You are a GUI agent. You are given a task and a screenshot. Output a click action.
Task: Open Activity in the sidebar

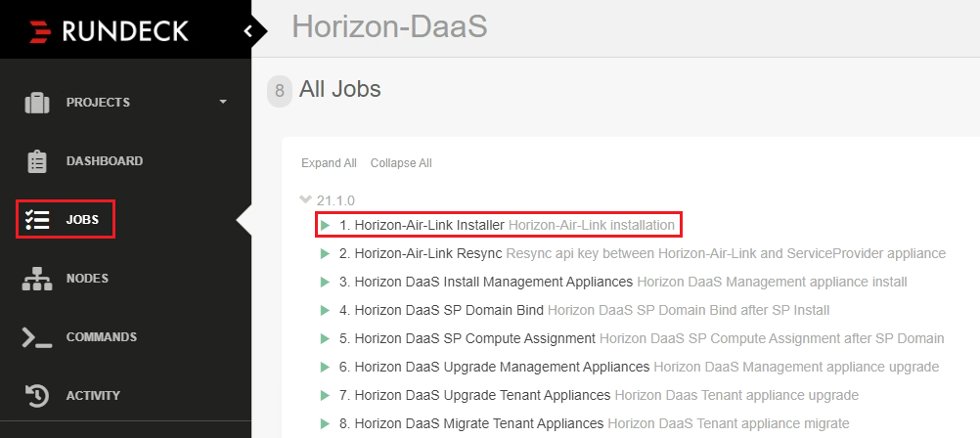pyautogui.click(x=93, y=396)
